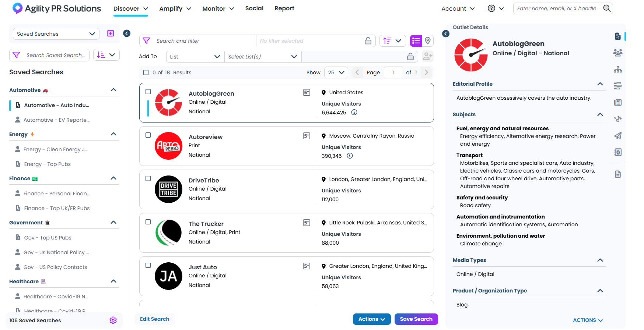Add Autoreview to list icon

[307, 136]
